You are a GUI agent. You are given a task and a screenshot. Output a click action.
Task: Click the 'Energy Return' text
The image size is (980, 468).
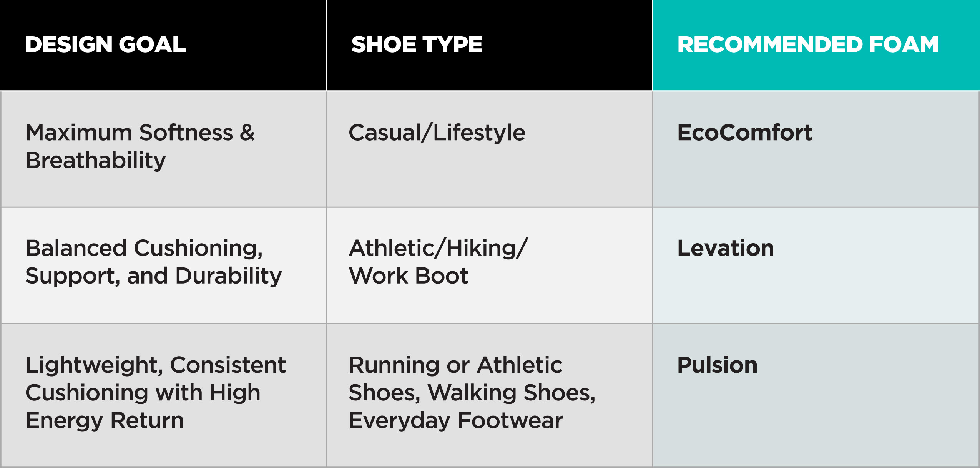point(105,420)
